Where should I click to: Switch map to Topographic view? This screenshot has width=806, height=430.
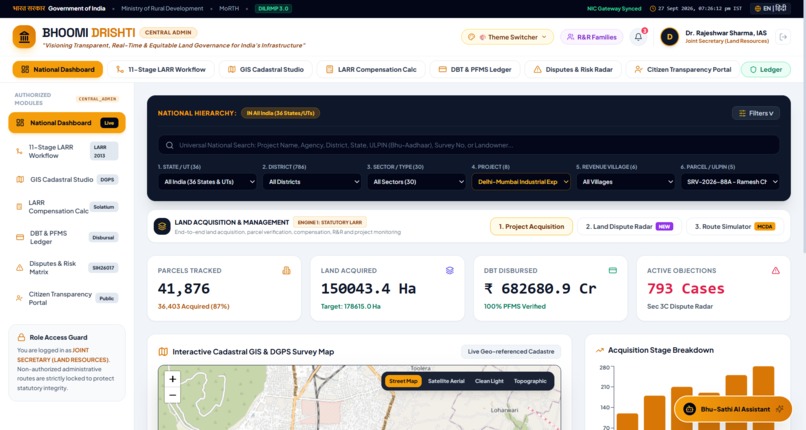pyautogui.click(x=530, y=381)
